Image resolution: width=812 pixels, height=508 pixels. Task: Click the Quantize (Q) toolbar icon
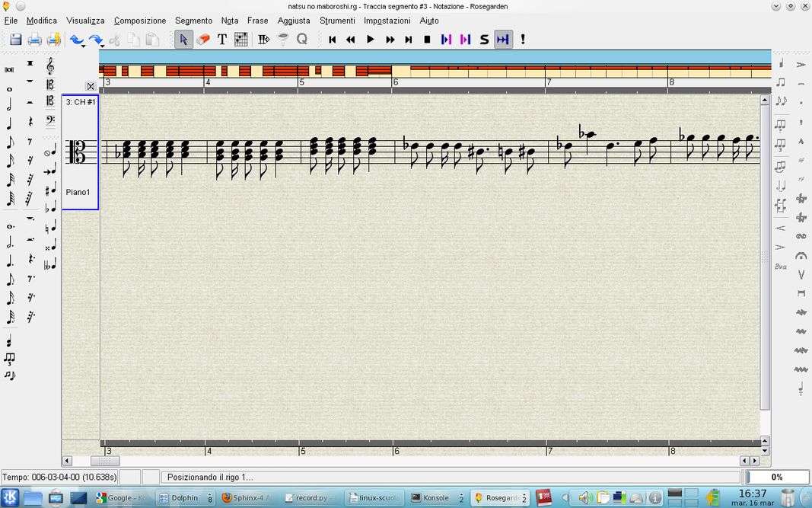[302, 40]
